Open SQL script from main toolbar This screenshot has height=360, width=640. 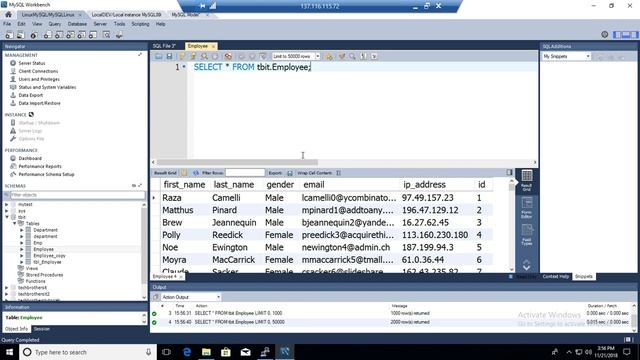(20, 35)
